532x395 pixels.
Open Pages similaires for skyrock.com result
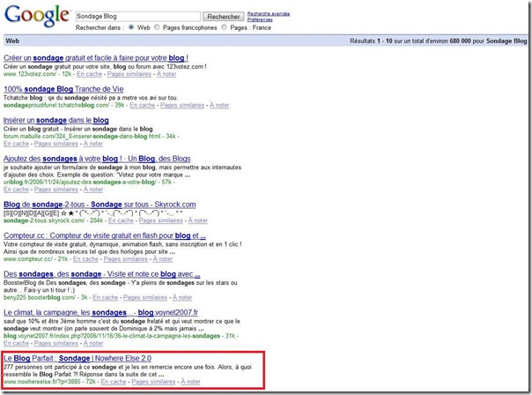161,220
